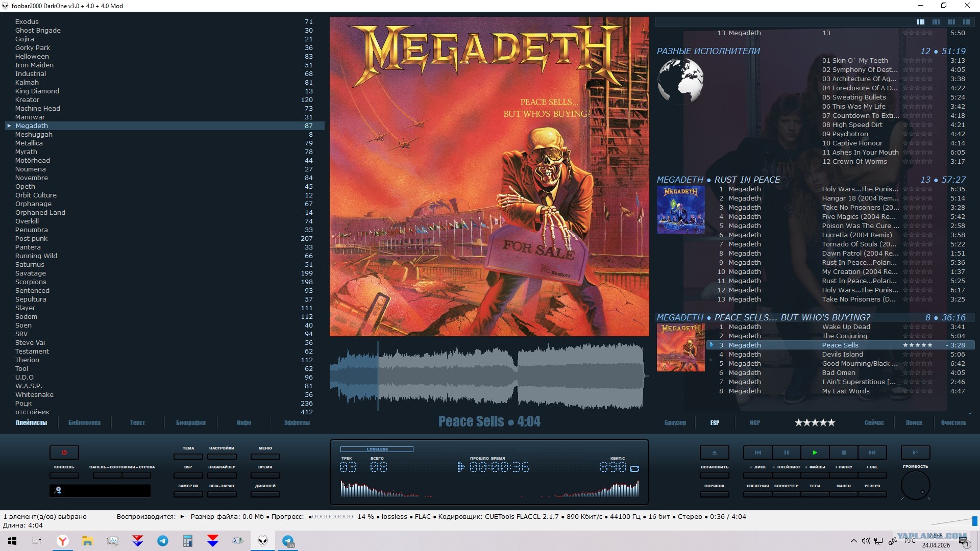
Task: Open the МЕНЮ button
Action: (265, 457)
